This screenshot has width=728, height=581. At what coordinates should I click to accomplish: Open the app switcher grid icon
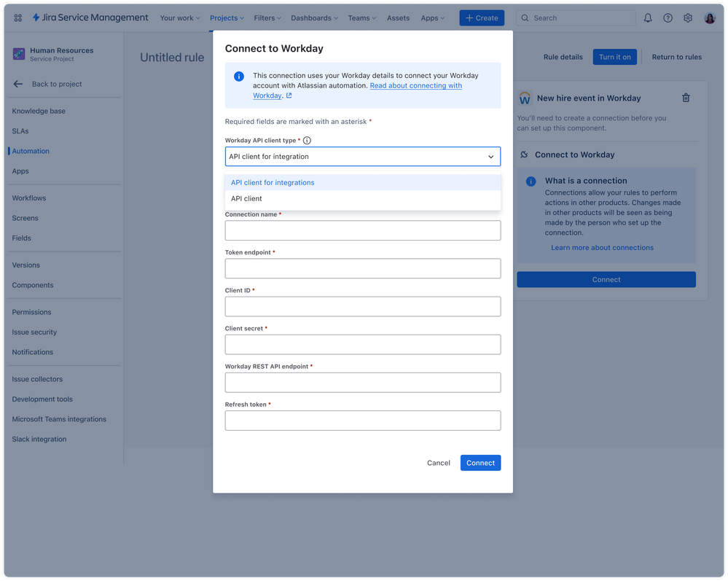17,18
